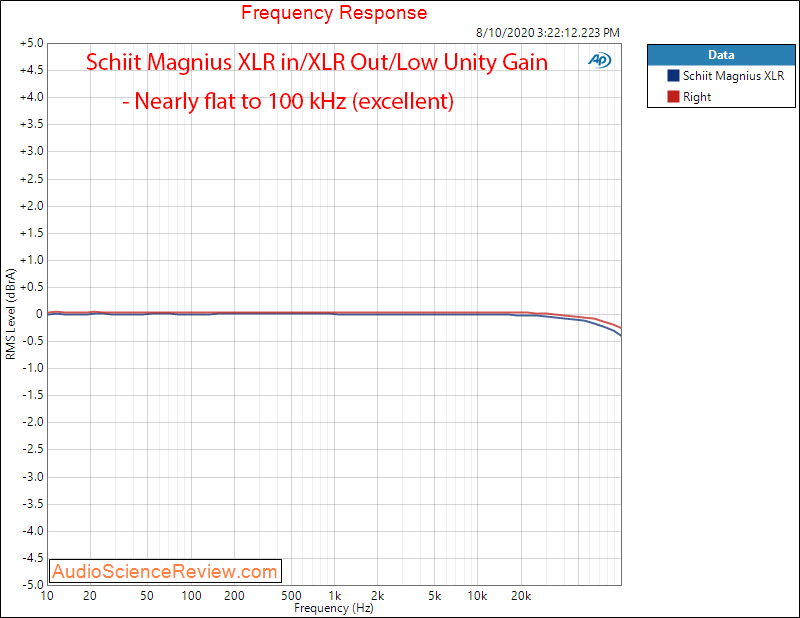Screen dimensions: 800x618
Task: Click the +2.5 y-axis tick label
Action: coord(32,179)
